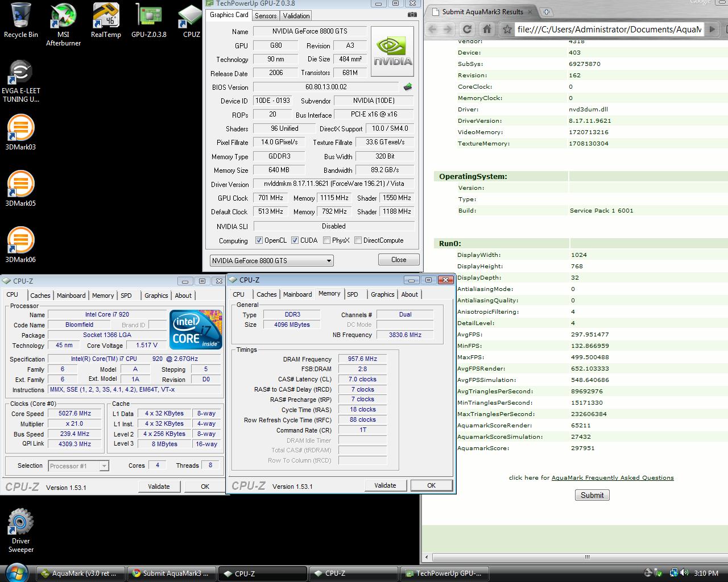Viewport: 728px width, 582px height.
Task: Click the taskbar clock showing 3:10 PM
Action: coord(706,573)
